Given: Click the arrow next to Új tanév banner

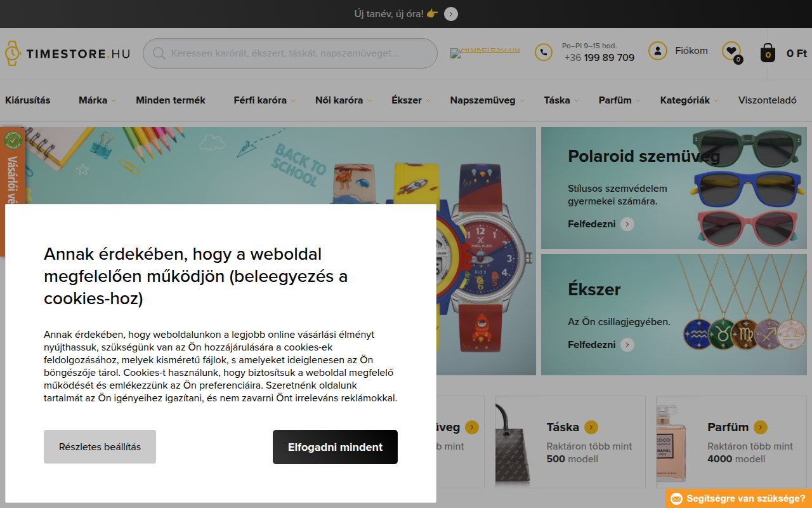Looking at the screenshot, I should [x=451, y=14].
